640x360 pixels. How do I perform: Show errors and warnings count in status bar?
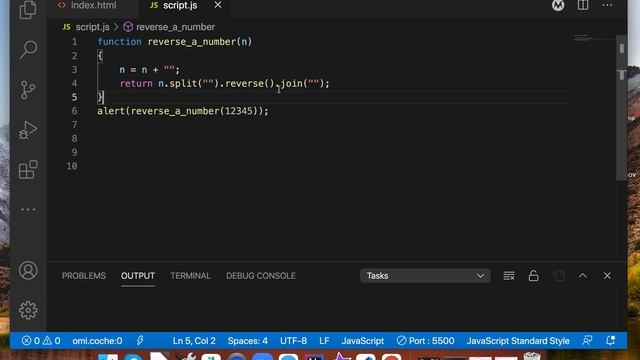41,341
